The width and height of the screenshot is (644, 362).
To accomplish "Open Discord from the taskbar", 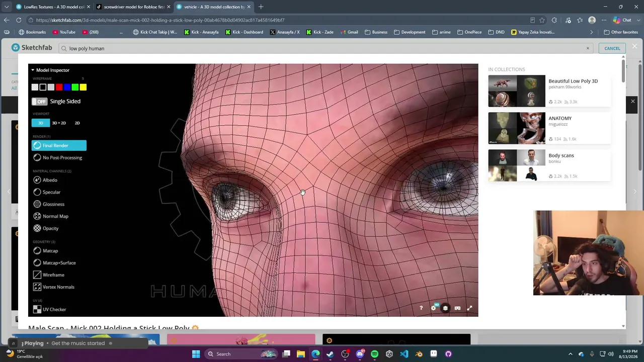I will click(360, 354).
